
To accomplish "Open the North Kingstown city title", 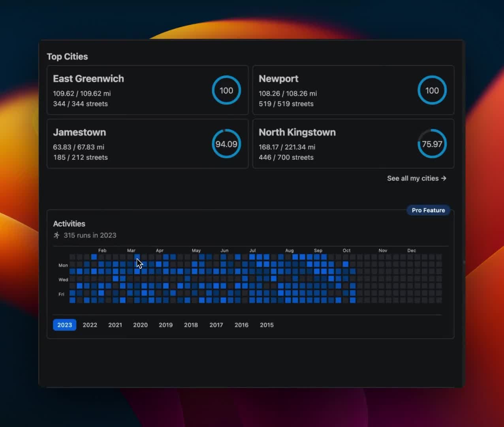I will (x=297, y=132).
